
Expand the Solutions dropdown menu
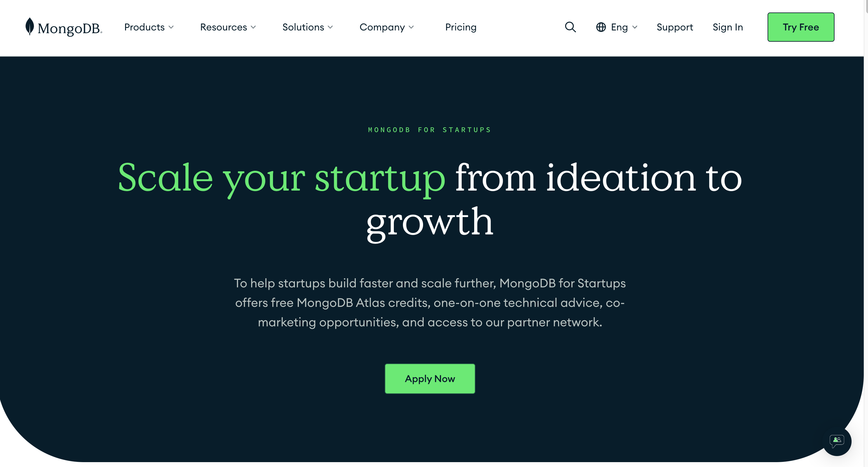pyautogui.click(x=307, y=27)
